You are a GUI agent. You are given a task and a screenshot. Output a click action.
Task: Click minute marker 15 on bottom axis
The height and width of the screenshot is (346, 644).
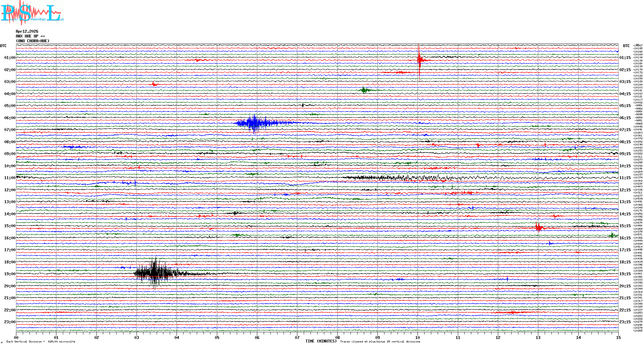pyautogui.click(x=618, y=337)
